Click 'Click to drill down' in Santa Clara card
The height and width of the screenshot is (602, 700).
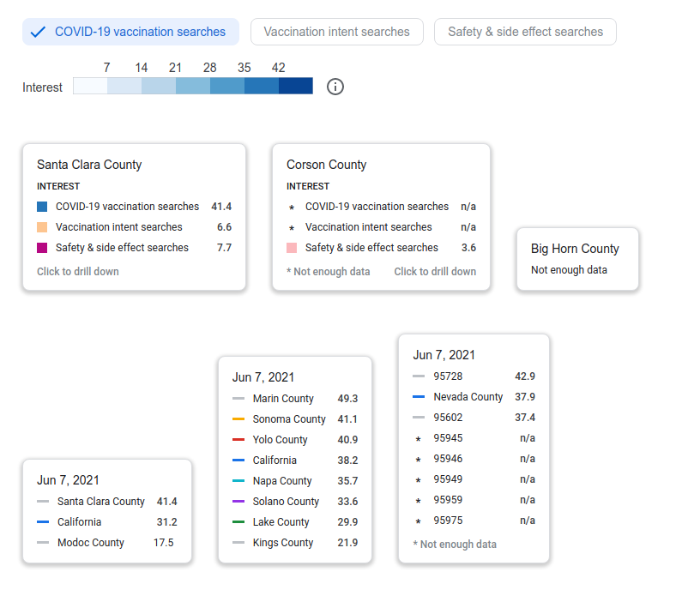coord(78,271)
